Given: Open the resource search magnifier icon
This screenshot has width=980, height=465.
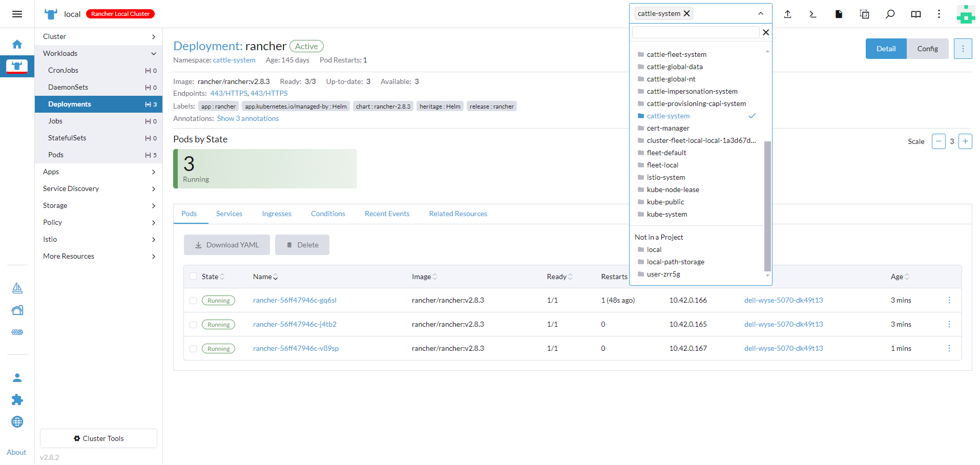Looking at the screenshot, I should (x=890, y=14).
